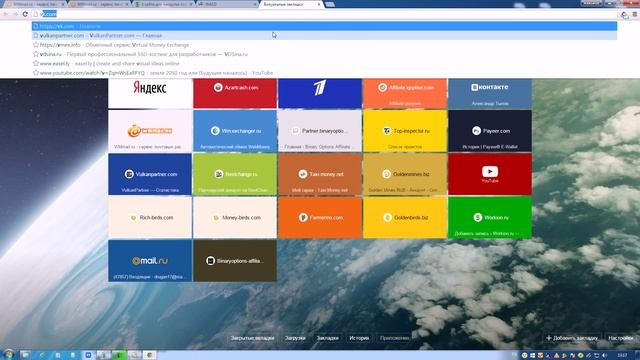Open the green Worksection tile
Screen dimensions: 640x360
pyautogui.click(x=490, y=218)
